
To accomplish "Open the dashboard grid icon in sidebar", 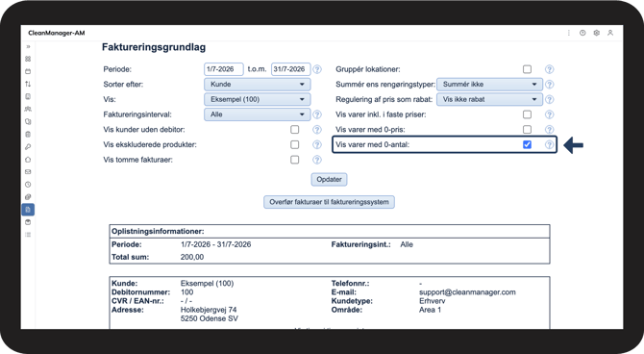I will (28, 59).
